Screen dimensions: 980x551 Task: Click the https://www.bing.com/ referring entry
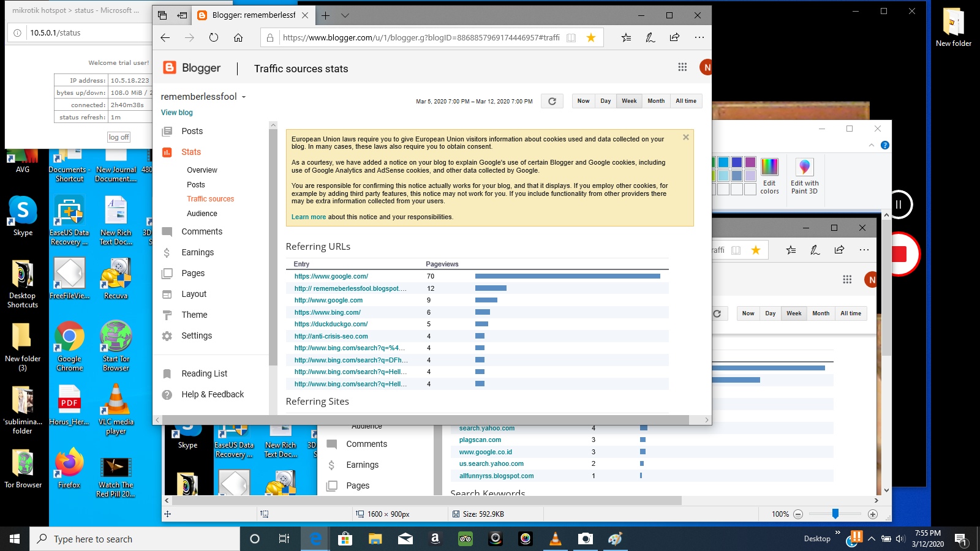point(327,312)
